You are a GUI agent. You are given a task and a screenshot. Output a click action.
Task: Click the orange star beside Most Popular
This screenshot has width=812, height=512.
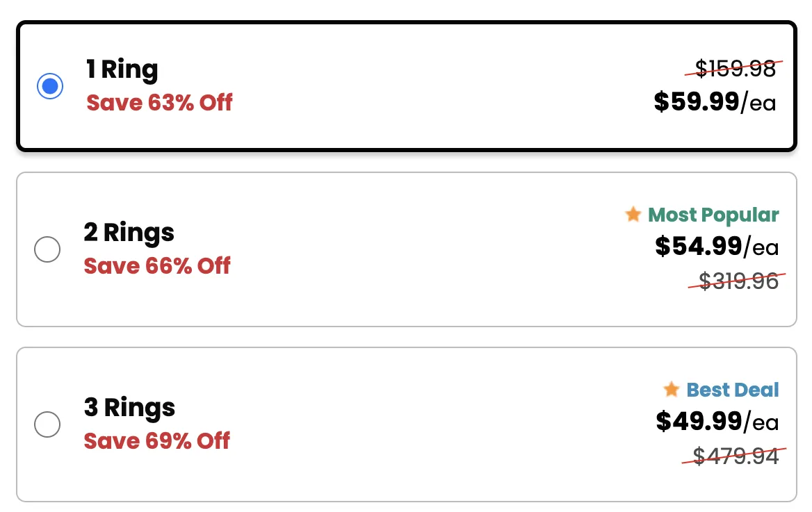633,215
